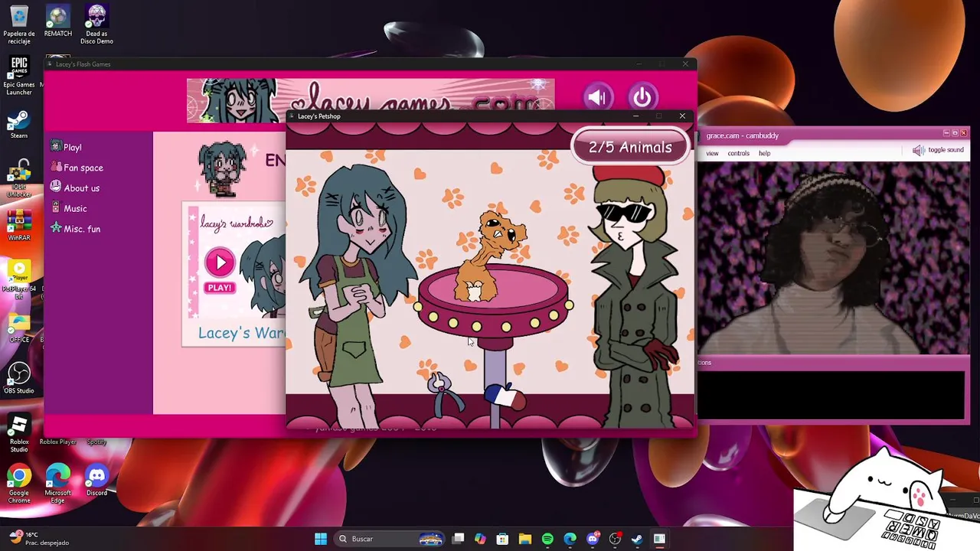The height and width of the screenshot is (551, 980).
Task: Click the pixel Lacey sprite on the site
Action: click(222, 168)
